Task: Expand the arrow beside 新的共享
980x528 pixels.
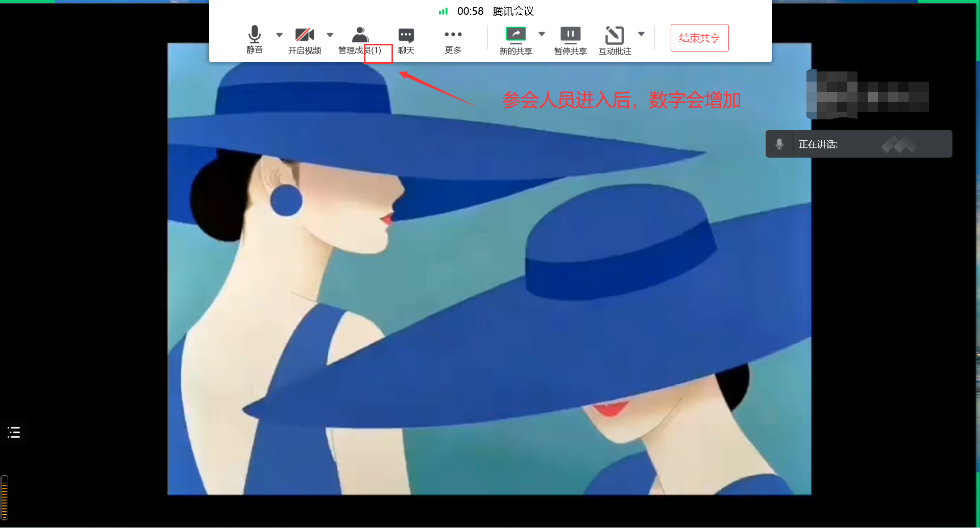Action: 542,34
